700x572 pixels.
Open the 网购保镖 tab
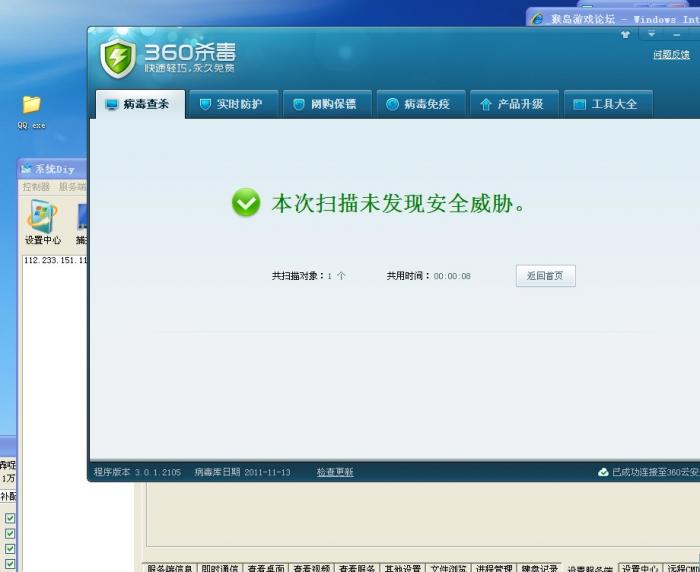tap(328, 104)
